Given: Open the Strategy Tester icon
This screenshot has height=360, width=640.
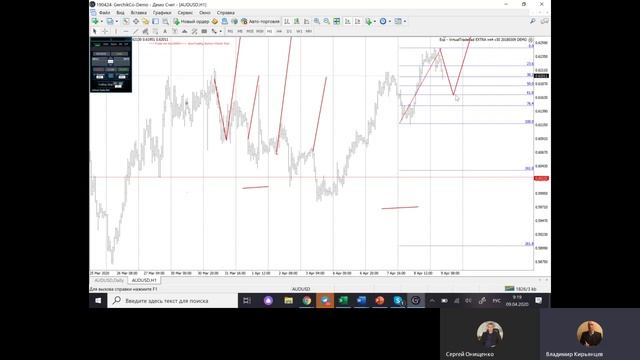Looking at the screenshot, I should click(x=165, y=21).
